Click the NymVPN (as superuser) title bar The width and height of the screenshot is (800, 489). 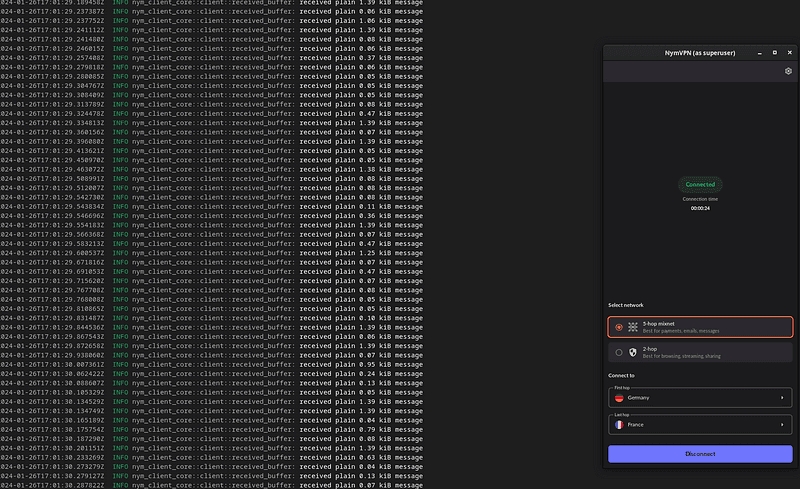click(x=690, y=52)
